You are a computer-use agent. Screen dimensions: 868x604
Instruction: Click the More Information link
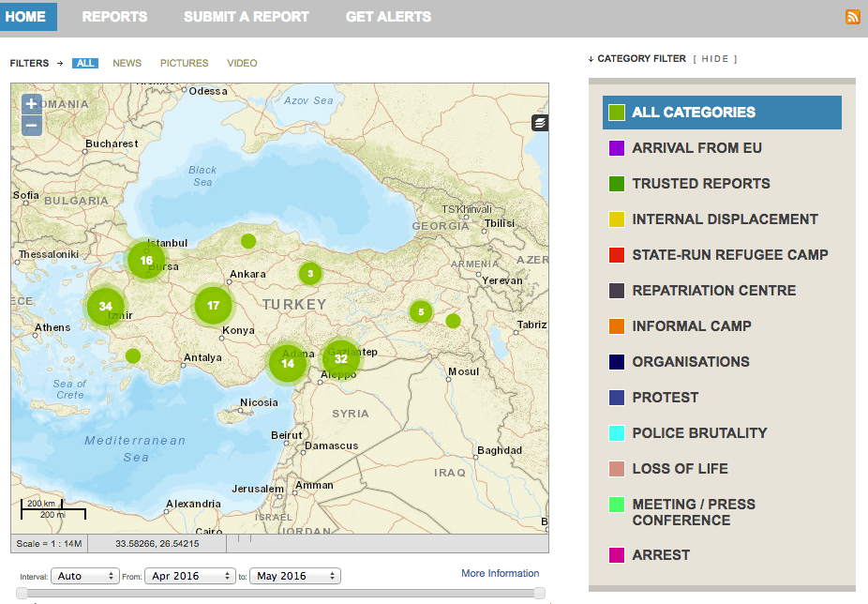500,573
